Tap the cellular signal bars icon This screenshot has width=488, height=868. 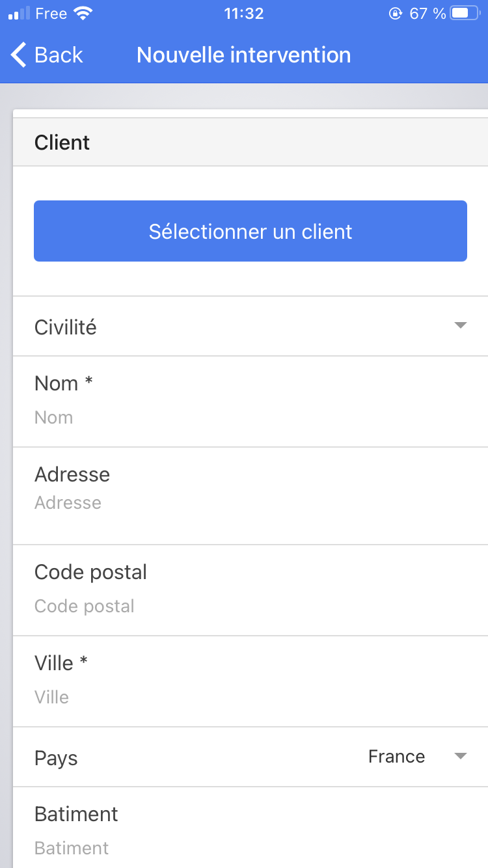pos(20,14)
